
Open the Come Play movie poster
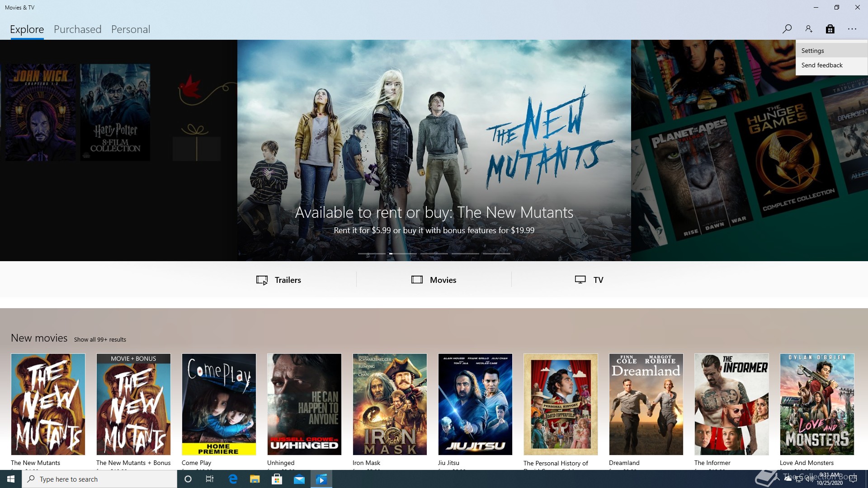click(219, 404)
